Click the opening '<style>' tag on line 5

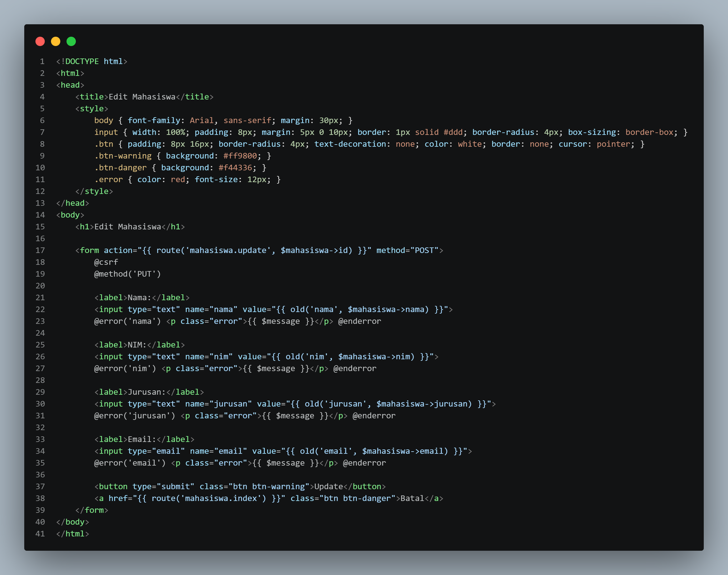(x=91, y=109)
